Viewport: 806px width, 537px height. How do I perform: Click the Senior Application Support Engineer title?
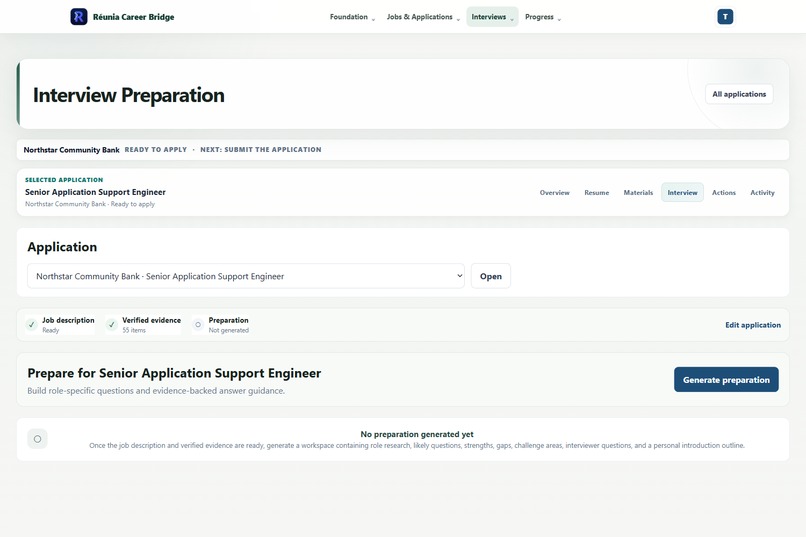pos(95,192)
